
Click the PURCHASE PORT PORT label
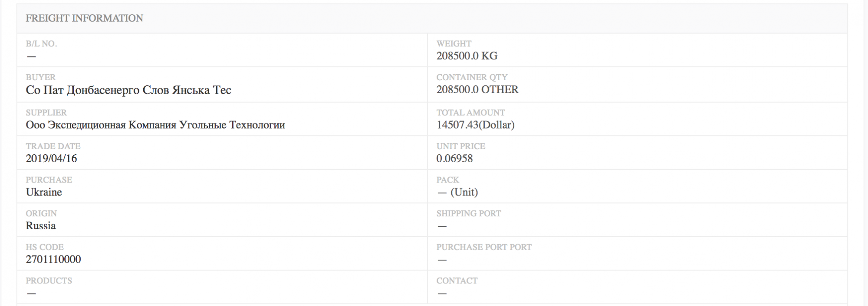pos(484,247)
